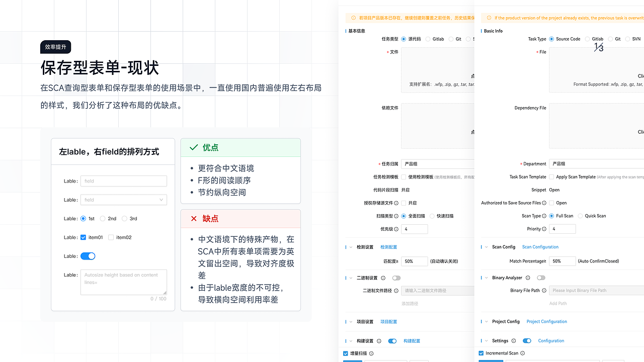Click the 效率提升 tag
The width and height of the screenshot is (644, 362).
56,47
